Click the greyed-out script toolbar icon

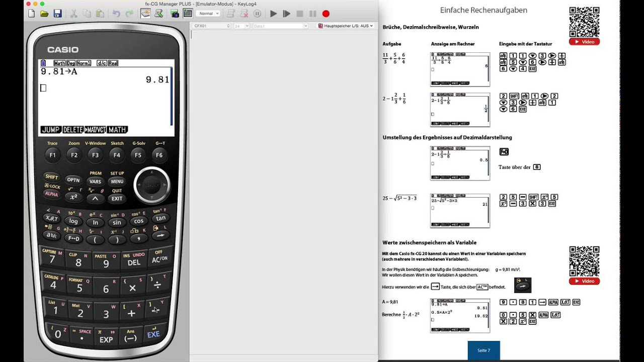click(x=231, y=14)
